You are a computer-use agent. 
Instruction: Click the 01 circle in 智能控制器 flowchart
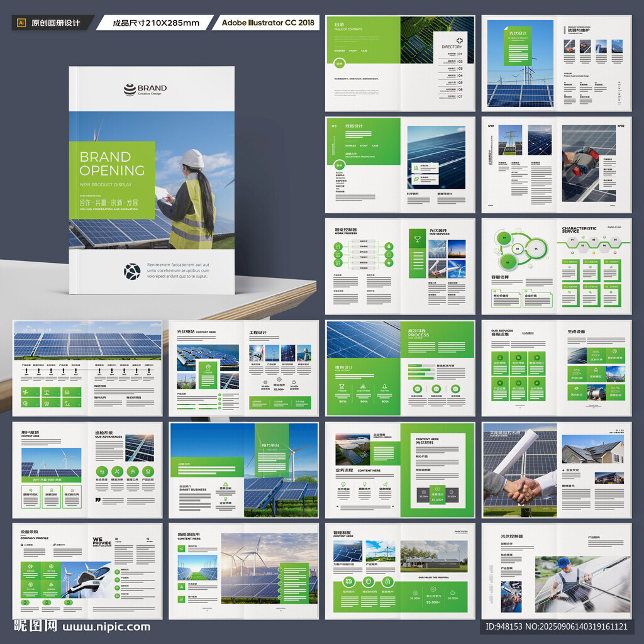coord(338,247)
